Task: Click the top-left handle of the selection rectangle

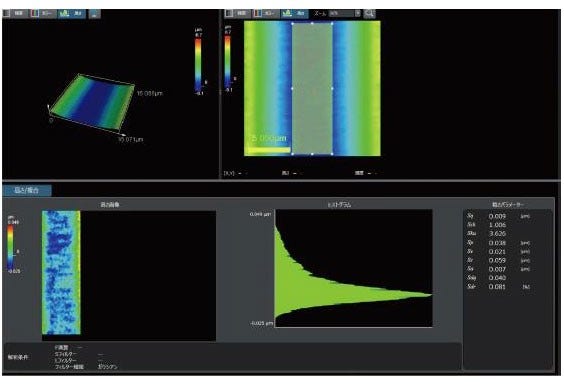Action: coord(292,24)
